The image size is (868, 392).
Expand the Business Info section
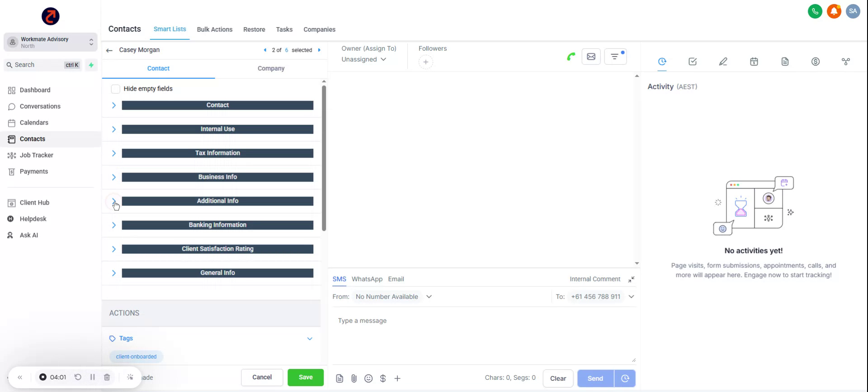coord(114,177)
